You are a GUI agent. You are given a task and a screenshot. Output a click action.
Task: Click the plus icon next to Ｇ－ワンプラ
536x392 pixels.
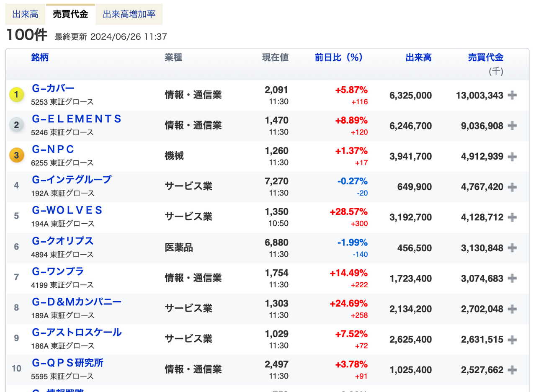(x=511, y=278)
